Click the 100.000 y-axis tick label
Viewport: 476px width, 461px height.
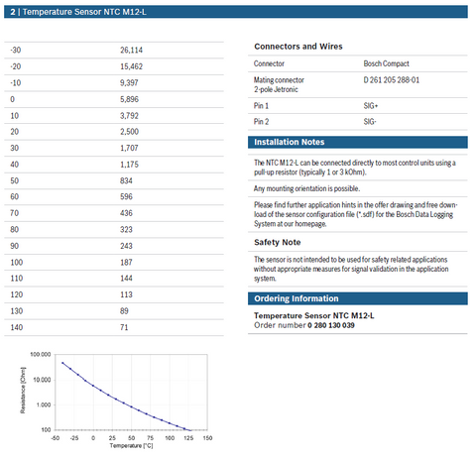point(41,355)
